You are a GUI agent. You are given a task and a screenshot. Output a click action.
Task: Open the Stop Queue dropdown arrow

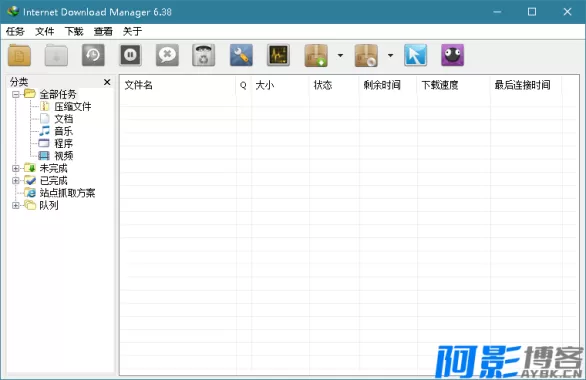click(390, 55)
